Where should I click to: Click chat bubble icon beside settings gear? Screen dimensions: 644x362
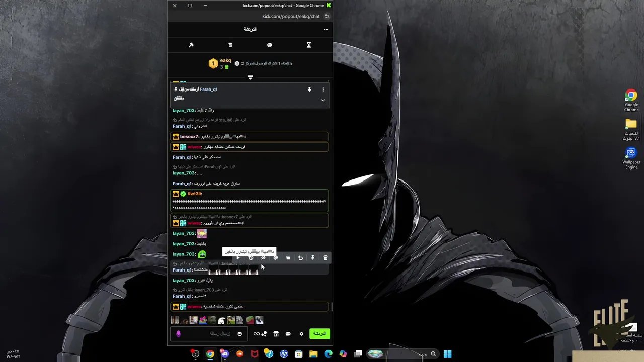288,334
